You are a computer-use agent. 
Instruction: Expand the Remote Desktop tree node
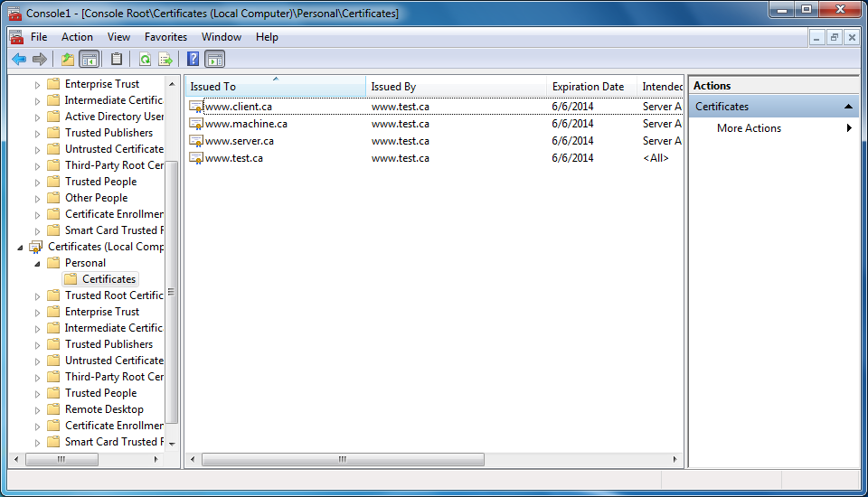pyautogui.click(x=37, y=409)
